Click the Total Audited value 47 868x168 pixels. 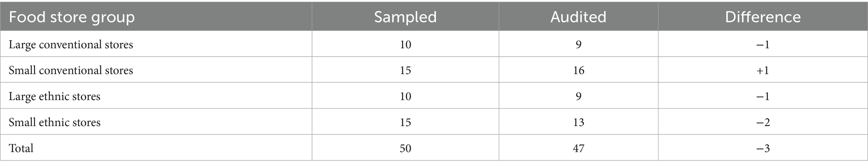click(578, 148)
